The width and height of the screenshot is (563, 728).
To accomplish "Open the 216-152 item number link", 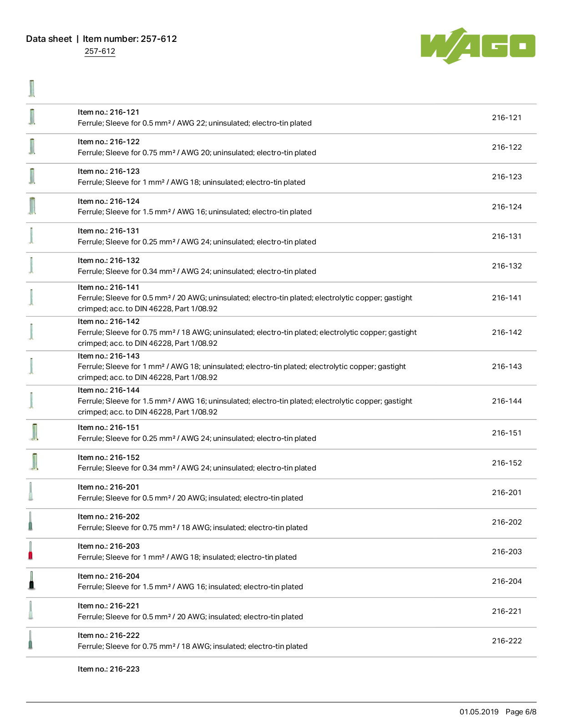I will (507, 463).
